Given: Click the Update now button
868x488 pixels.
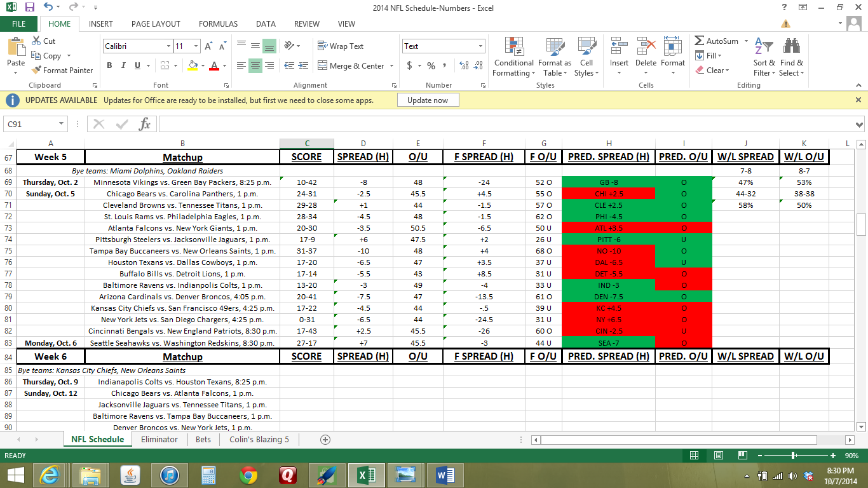Looking at the screenshot, I should (428, 100).
